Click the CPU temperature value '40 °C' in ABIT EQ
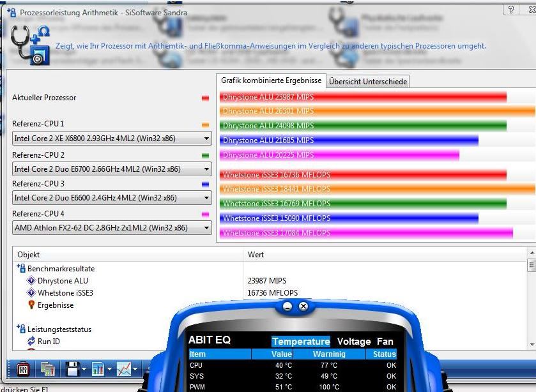This screenshot has height=392, width=536. click(284, 365)
